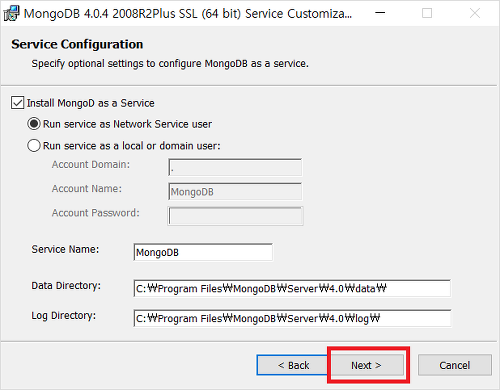Click the Account Domain field
Viewport: 500px width, 390px height.
[235, 167]
